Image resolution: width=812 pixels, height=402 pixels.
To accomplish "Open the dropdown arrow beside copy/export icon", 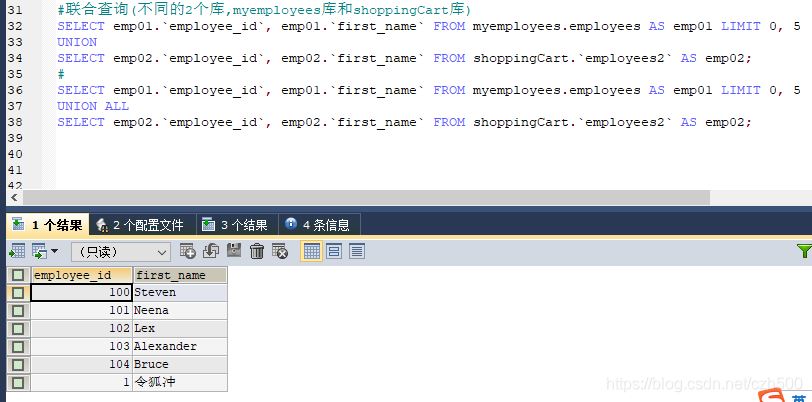I will [54, 252].
